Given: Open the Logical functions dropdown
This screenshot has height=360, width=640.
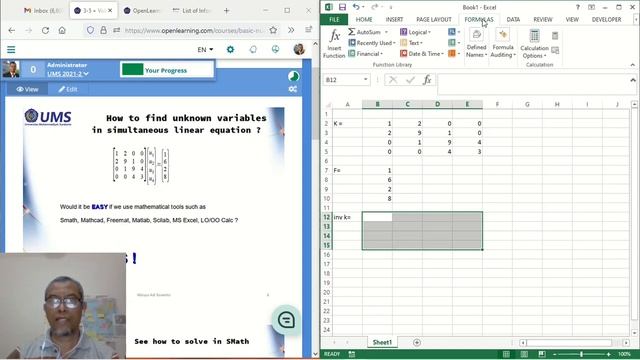Looking at the screenshot, I should (415, 32).
